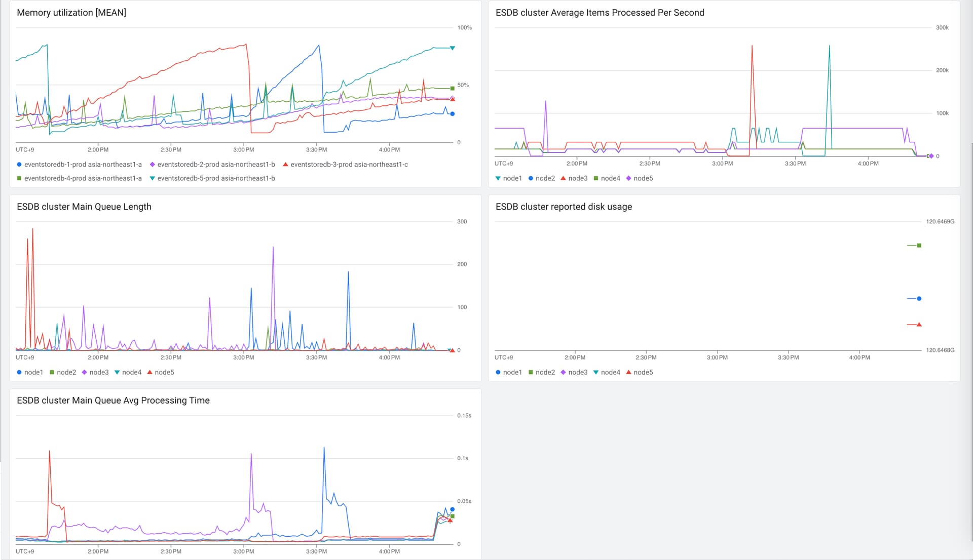This screenshot has height=560, width=973.
Task: Click teal triangle end marker in Memory utilization chart
Action: pyautogui.click(x=453, y=48)
